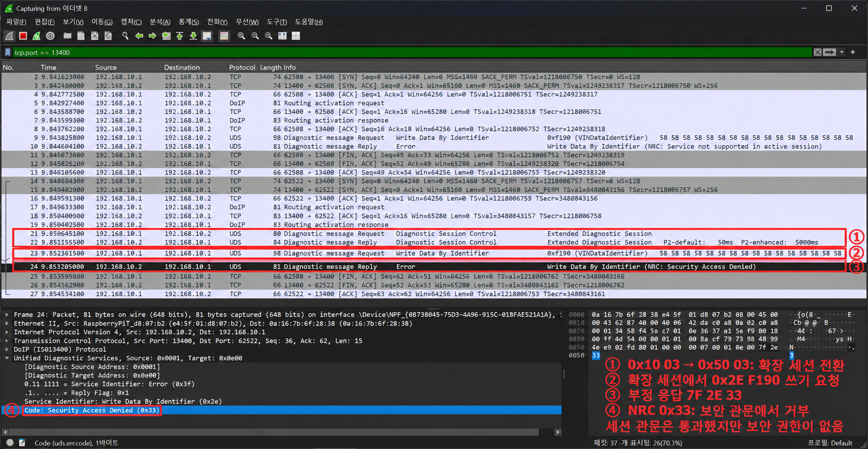Image resolution: width=868 pixels, height=449 pixels.
Task: Sort packets by the No. column header
Action: 20,67
